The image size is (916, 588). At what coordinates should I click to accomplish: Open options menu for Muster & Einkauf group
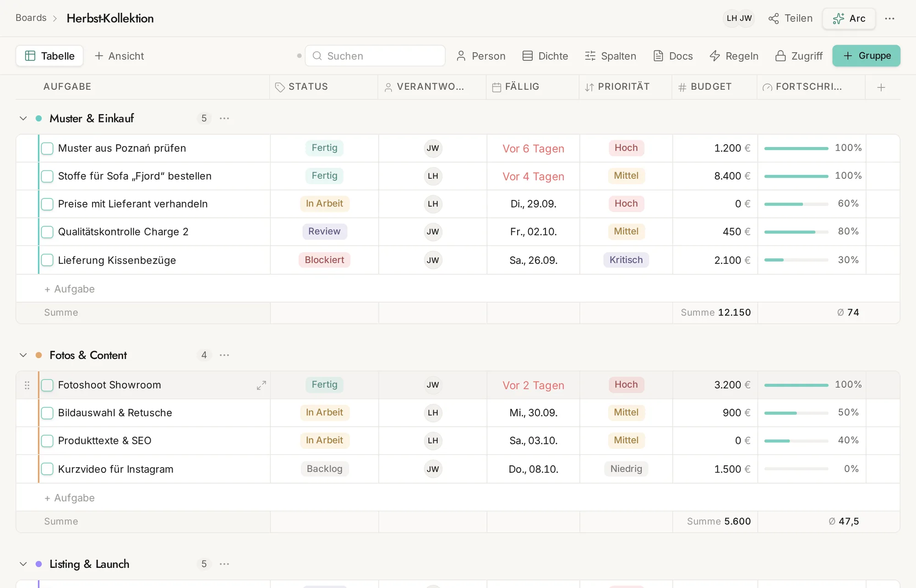[224, 118]
